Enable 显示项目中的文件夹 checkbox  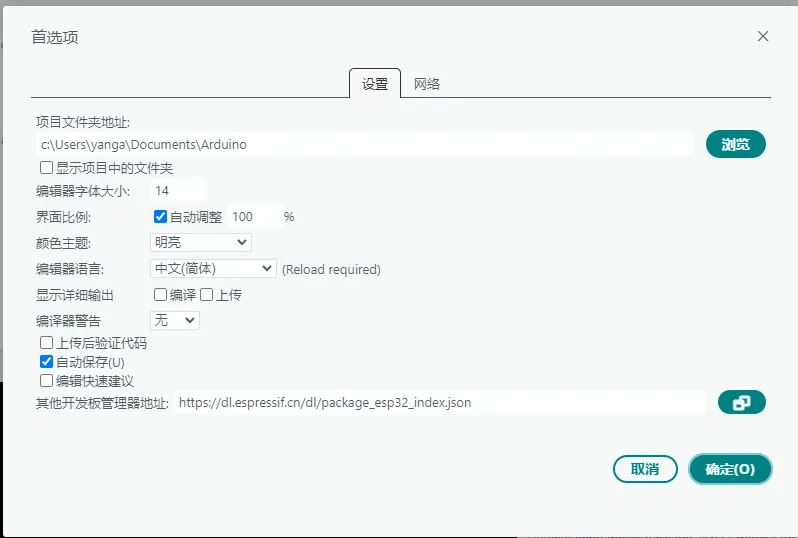pyautogui.click(x=46, y=168)
